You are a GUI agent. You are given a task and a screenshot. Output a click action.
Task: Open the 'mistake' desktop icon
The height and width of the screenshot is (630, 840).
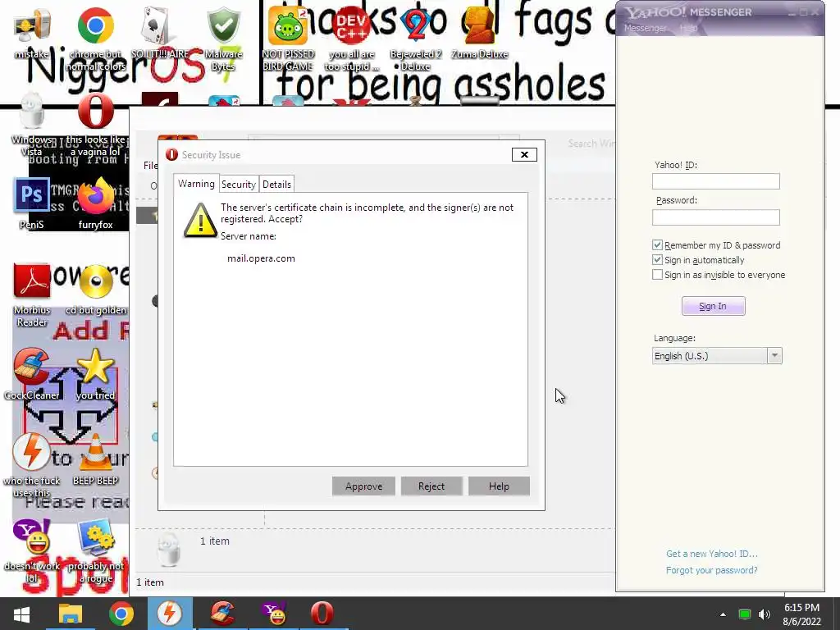(32, 32)
